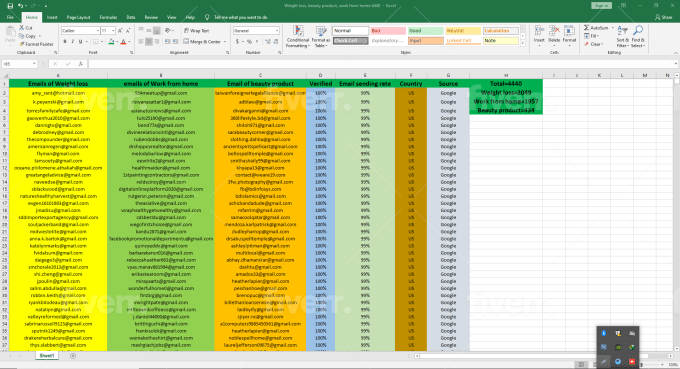Click the Tell me what you want search
Viewport: 680px width, 369px height.
240,17
